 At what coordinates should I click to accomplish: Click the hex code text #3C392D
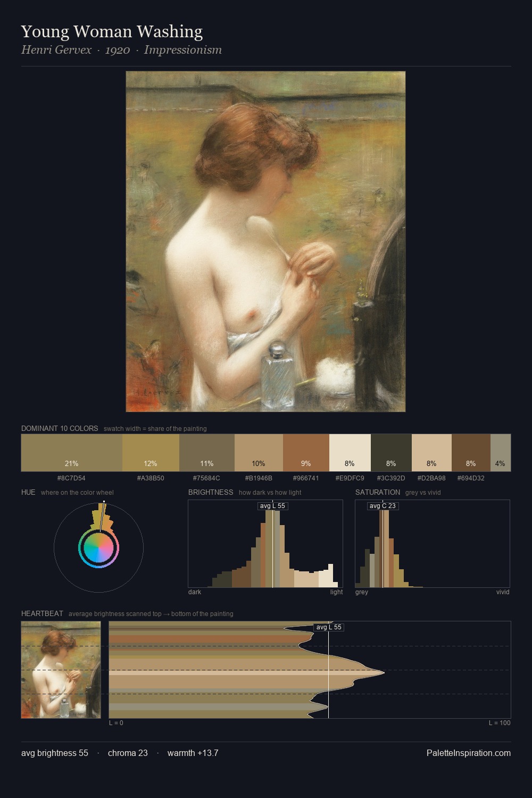[x=391, y=478]
